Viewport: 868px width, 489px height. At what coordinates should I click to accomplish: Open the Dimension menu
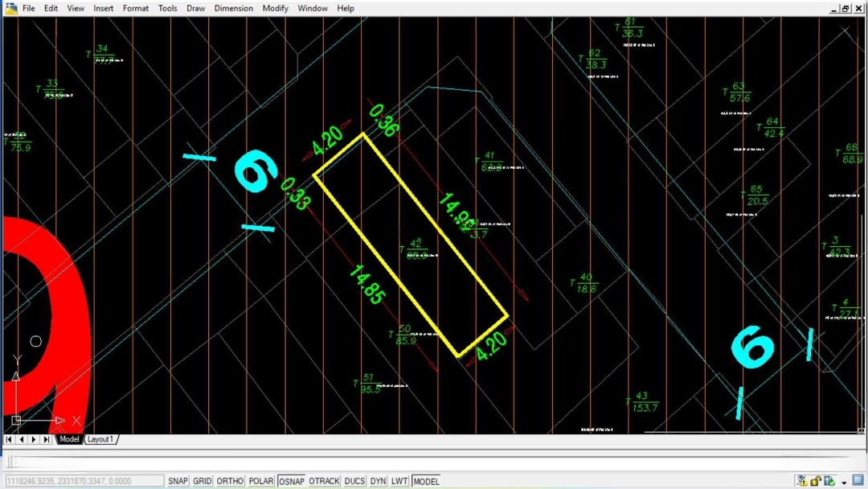point(234,8)
